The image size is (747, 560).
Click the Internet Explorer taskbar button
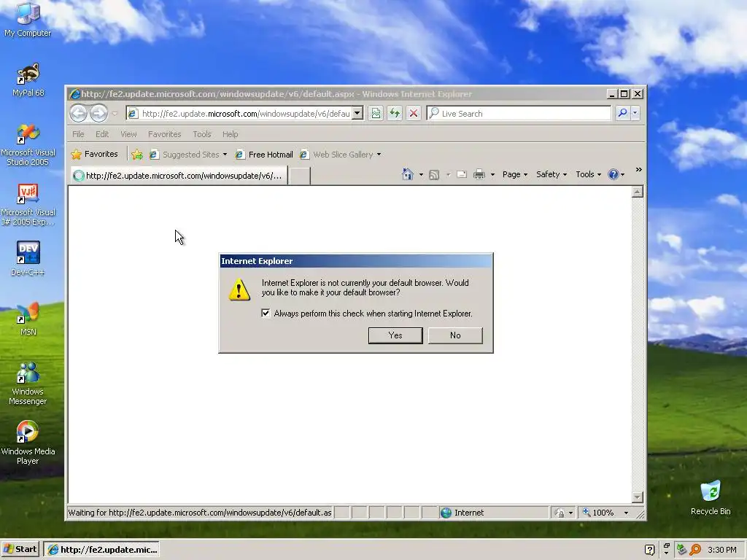click(x=101, y=550)
